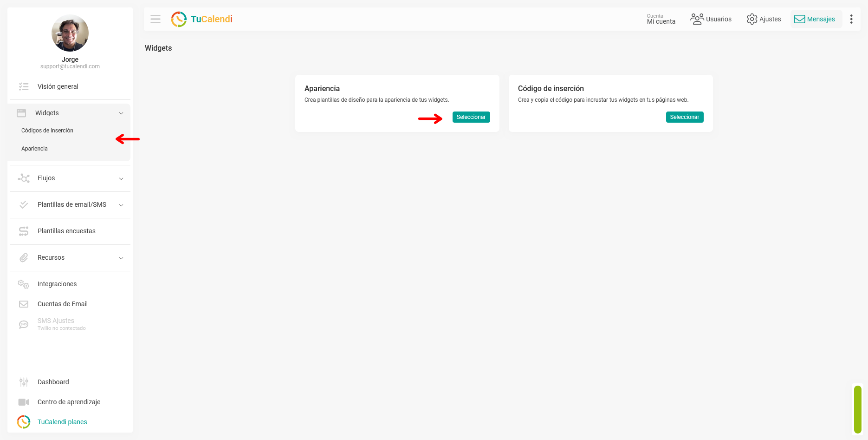868x440 pixels.
Task: Click the Widgets label in sidebar
Action: coord(47,113)
